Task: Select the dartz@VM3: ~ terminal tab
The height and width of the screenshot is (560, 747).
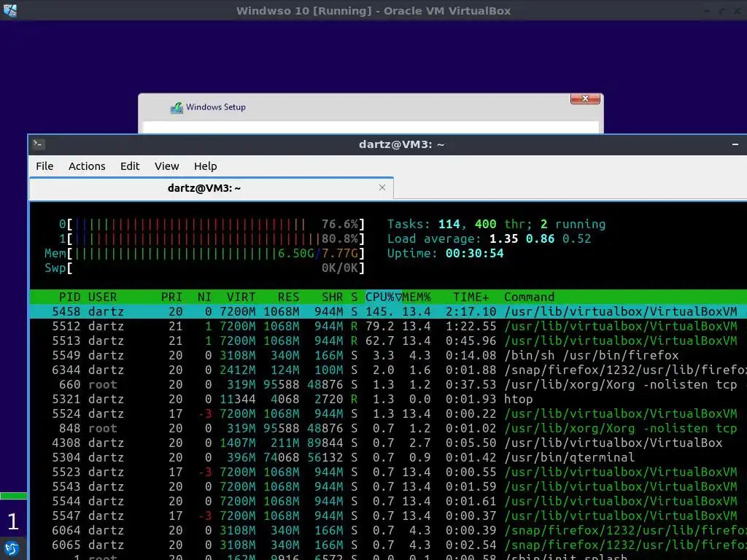Action: click(x=212, y=188)
